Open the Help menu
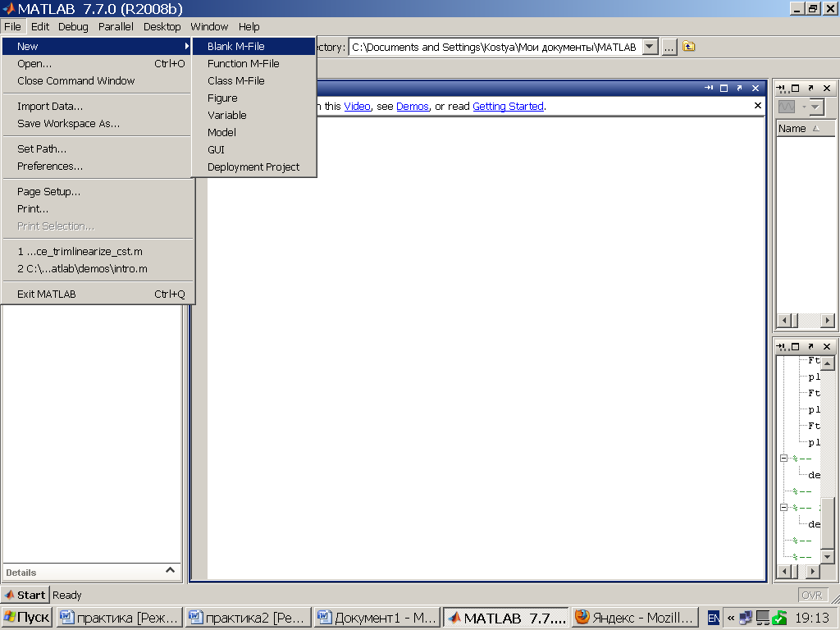 (249, 27)
